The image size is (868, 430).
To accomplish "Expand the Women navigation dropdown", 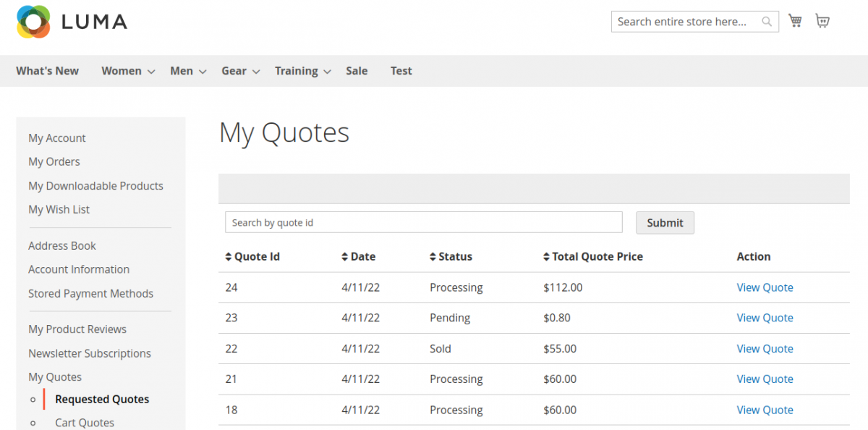I will (127, 70).
